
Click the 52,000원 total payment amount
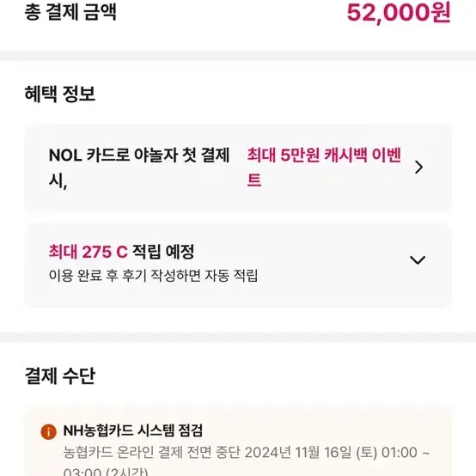tap(399, 13)
